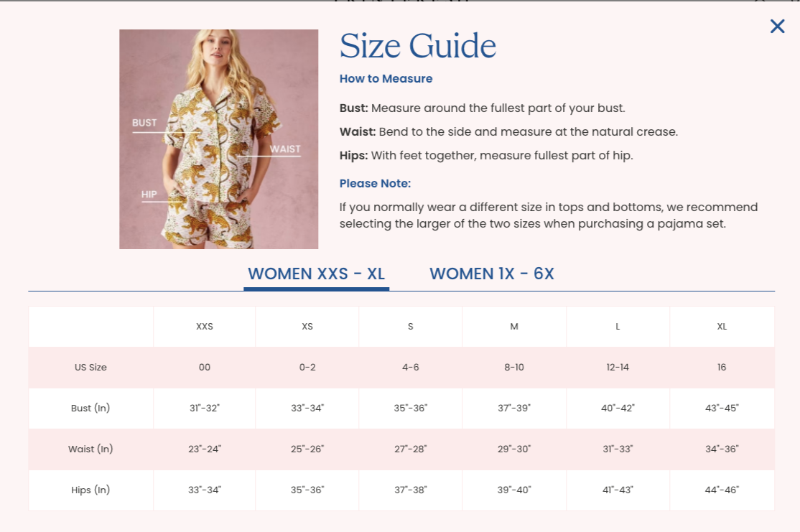Click the Waist (In) row label
Screen dimensions: 800x532
(90, 449)
